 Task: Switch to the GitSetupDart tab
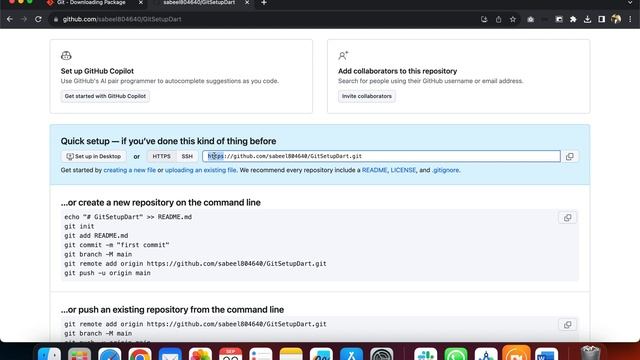[199, 3]
